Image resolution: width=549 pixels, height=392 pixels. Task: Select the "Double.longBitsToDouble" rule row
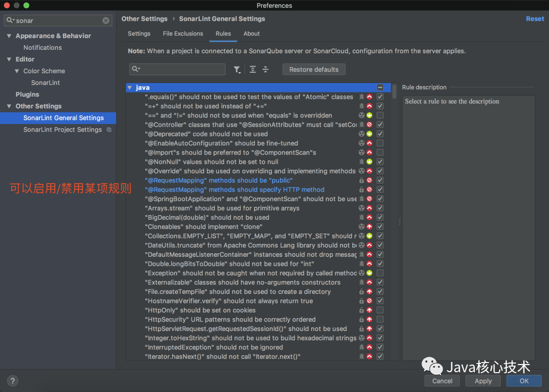[258, 264]
